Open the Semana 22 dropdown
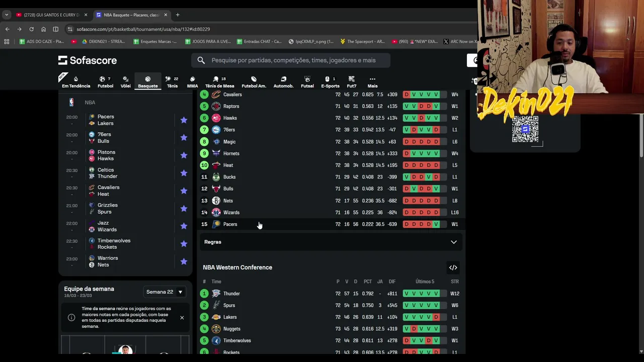 pyautogui.click(x=165, y=292)
